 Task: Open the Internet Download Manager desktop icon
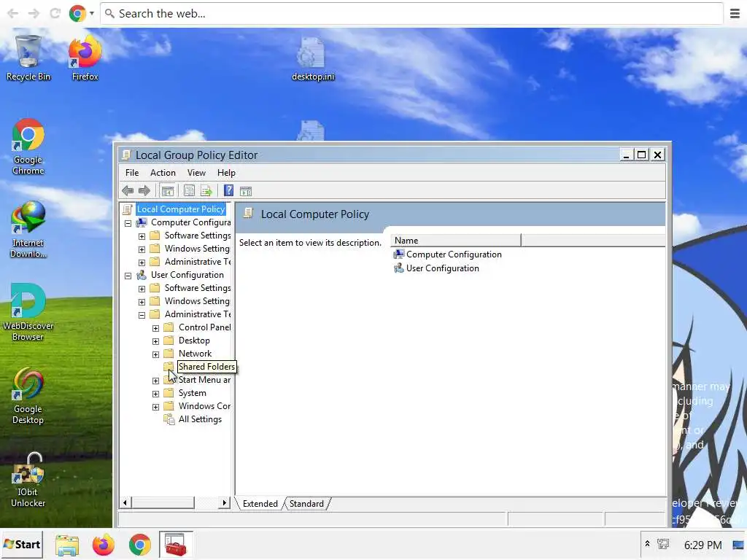(x=28, y=230)
